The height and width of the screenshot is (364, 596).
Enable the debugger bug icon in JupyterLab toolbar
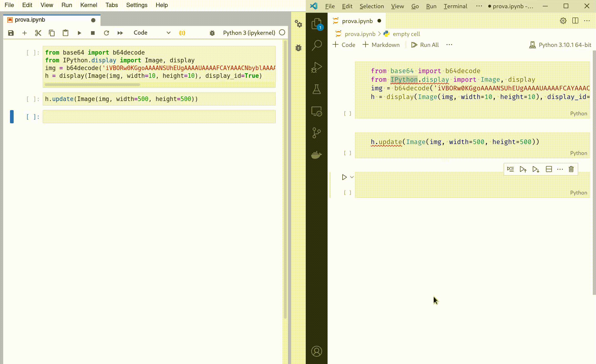pyautogui.click(x=212, y=33)
